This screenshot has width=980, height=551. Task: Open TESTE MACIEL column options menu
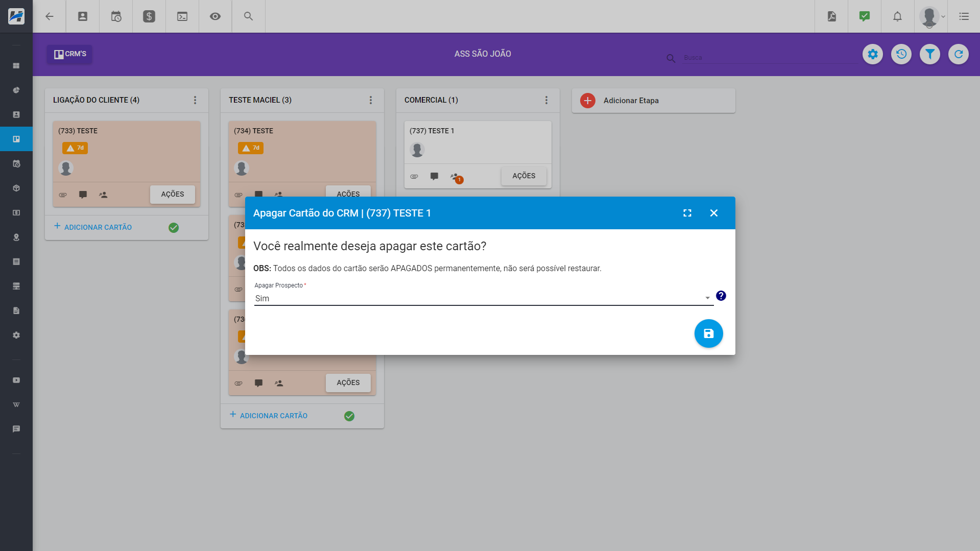point(371,100)
